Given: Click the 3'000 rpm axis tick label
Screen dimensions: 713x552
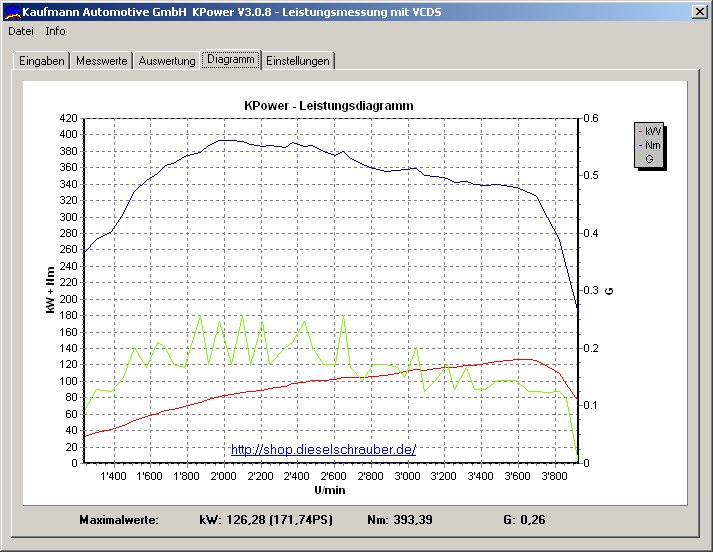Looking at the screenshot, I should click(x=407, y=476).
